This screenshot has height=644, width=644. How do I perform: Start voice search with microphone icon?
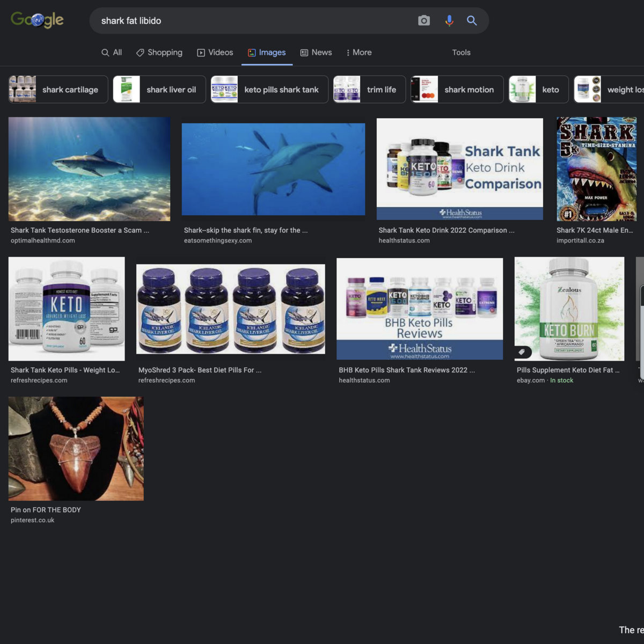coord(449,20)
